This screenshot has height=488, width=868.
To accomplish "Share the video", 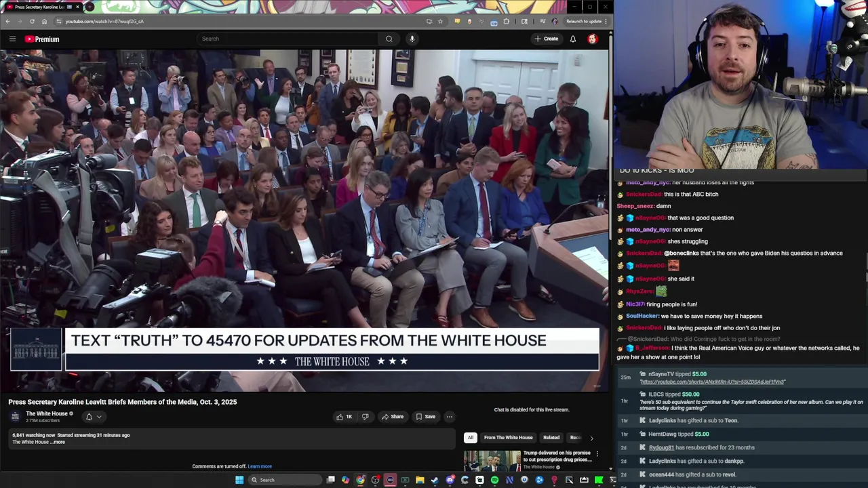I will pyautogui.click(x=393, y=417).
